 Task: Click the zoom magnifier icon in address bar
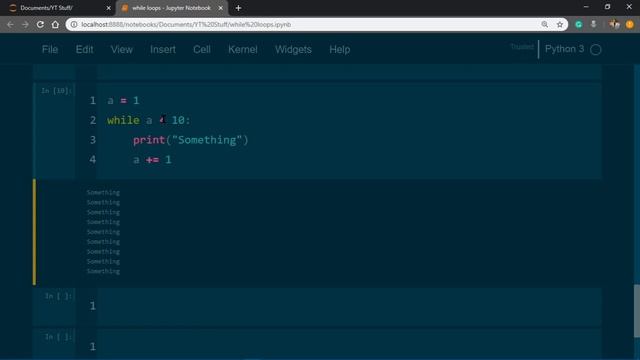click(x=544, y=24)
